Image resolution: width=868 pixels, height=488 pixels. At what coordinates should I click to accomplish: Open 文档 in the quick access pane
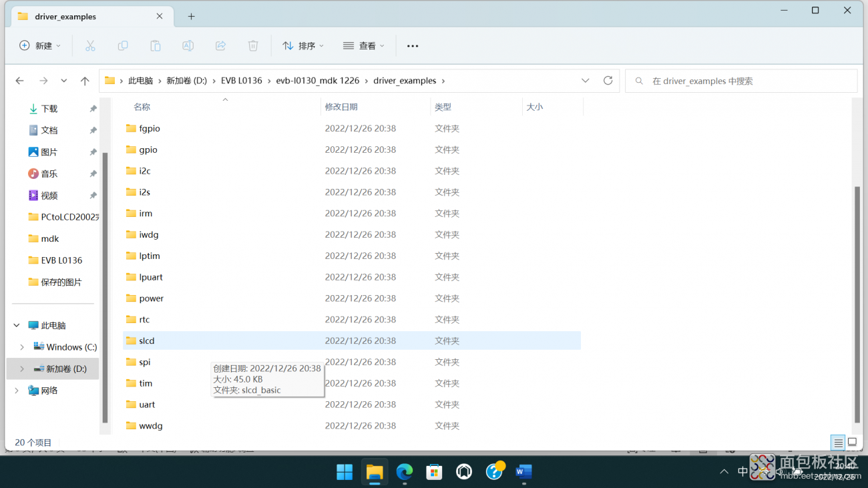pos(49,130)
